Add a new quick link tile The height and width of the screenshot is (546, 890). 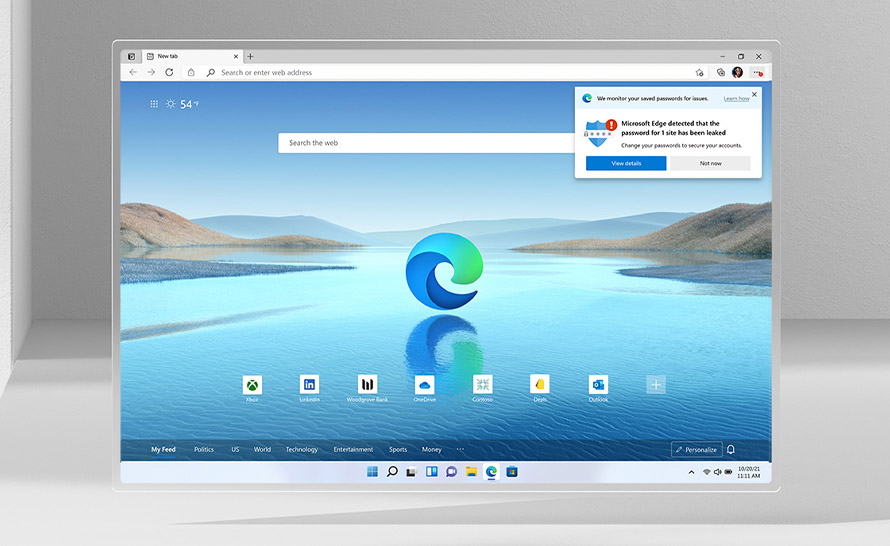pyautogui.click(x=656, y=384)
